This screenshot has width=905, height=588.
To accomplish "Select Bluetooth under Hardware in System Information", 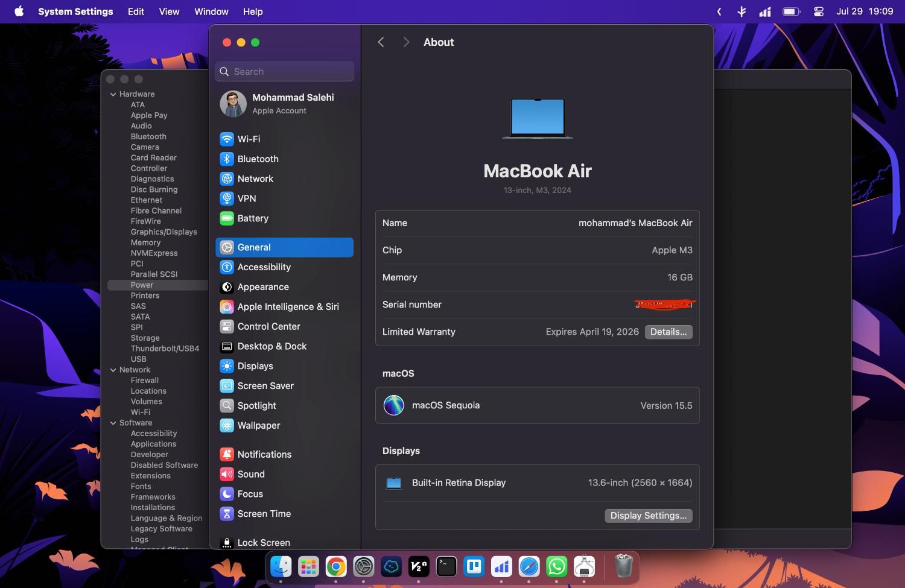I will coord(148,137).
